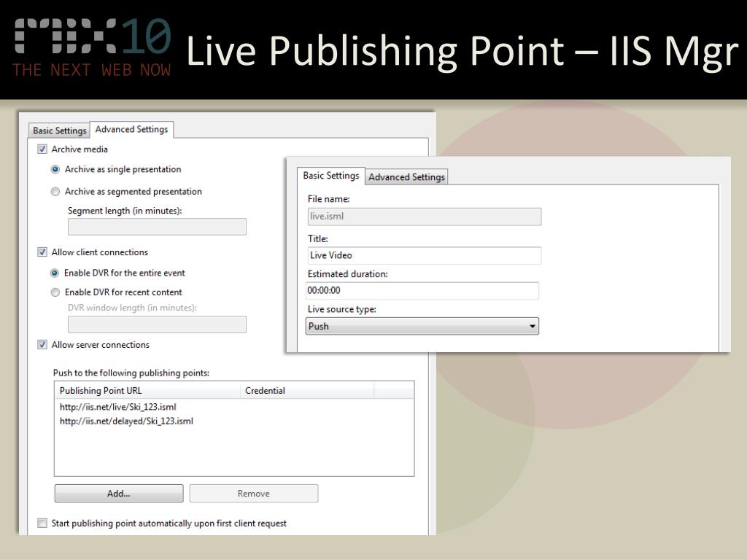
Task: Select Enable DVR for the entire event
Action: (55, 273)
